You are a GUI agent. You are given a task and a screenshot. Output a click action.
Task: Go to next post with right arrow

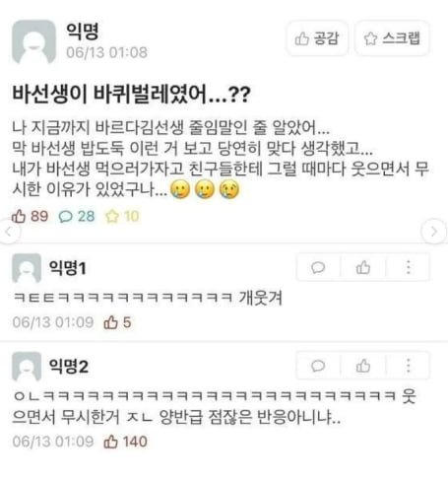434,232
